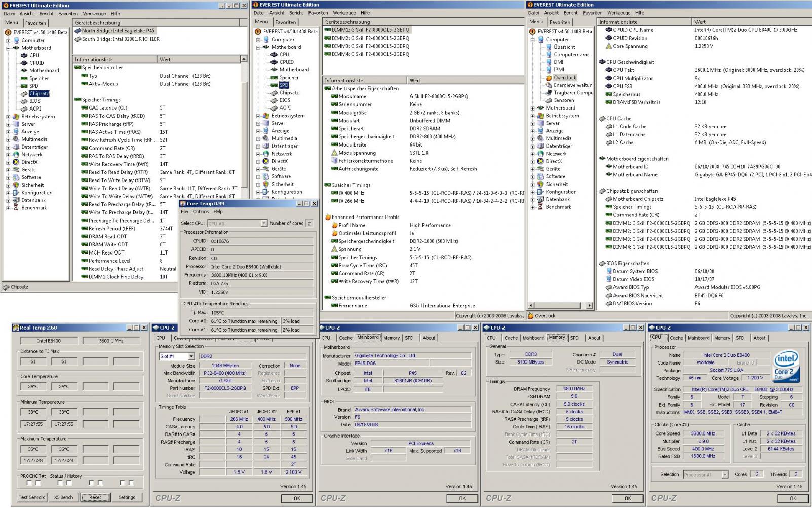Open Konfiguration in rightmost EVEREST tree

click(x=561, y=192)
